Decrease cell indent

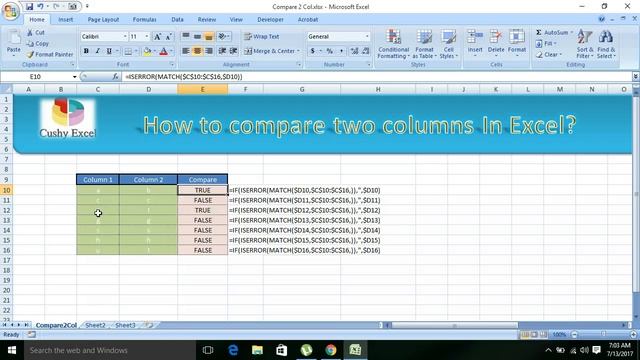click(x=222, y=51)
